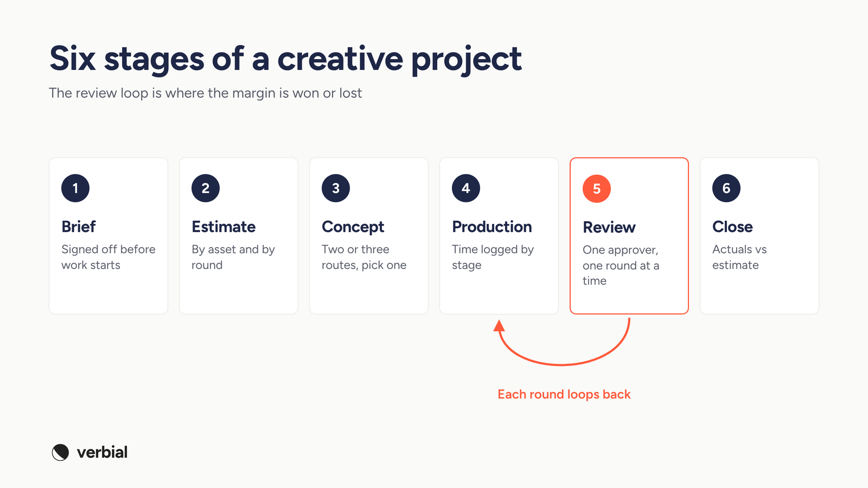This screenshot has width=868, height=488.
Task: Click "Actuals vs estimate" text
Action: click(x=739, y=257)
